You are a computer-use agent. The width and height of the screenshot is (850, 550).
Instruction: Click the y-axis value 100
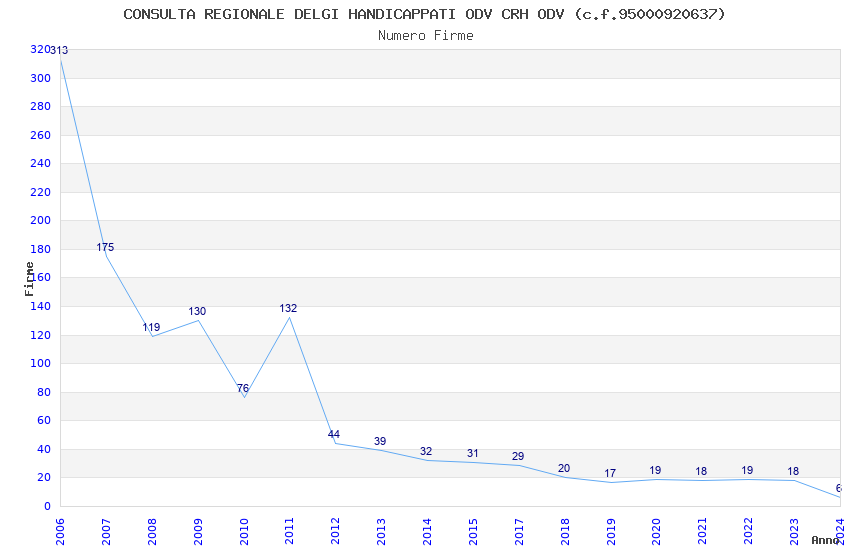pos(41,363)
